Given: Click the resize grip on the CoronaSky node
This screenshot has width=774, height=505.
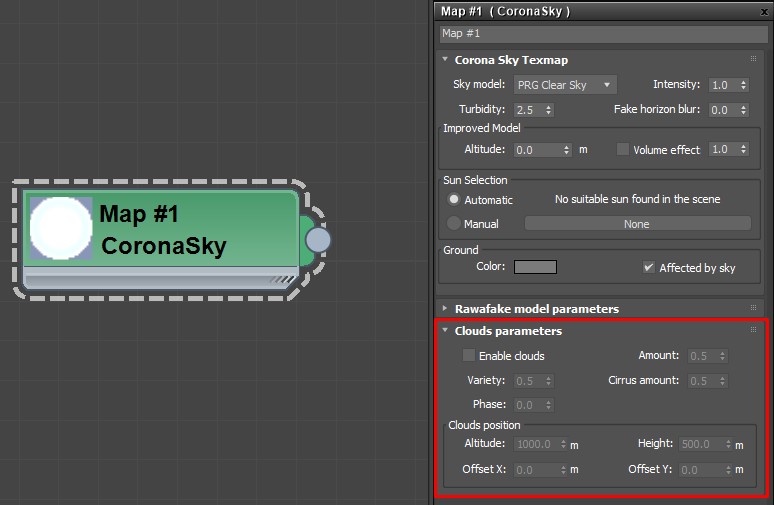Looking at the screenshot, I should point(282,280).
